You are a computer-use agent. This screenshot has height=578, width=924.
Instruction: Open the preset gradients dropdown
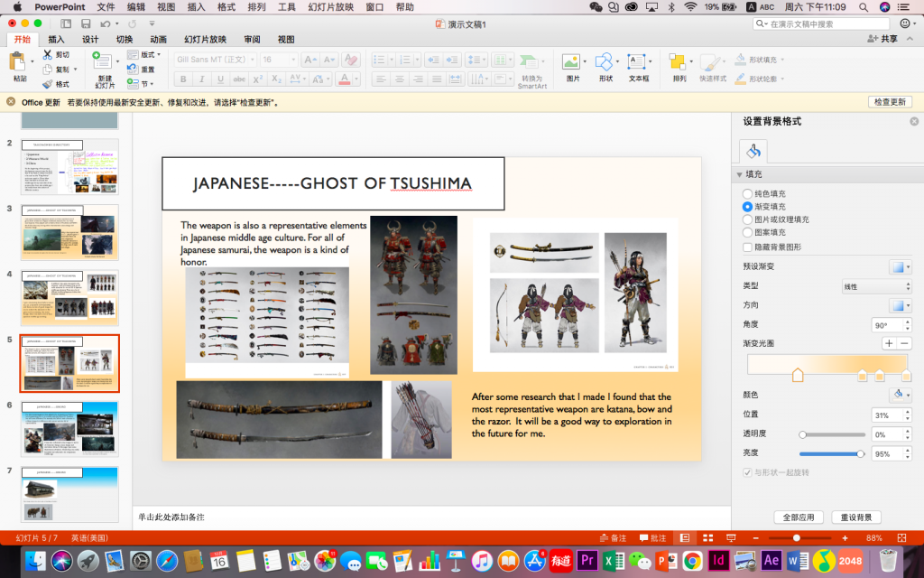900,266
